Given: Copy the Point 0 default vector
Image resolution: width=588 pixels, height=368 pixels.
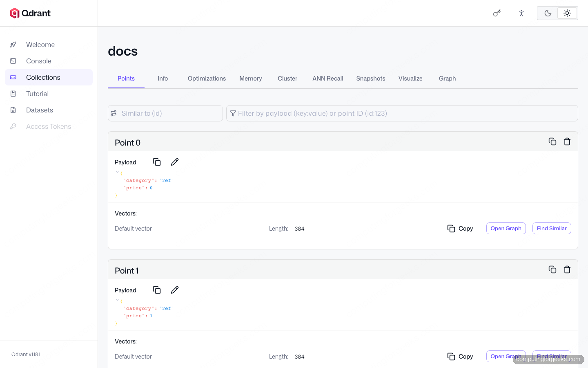Looking at the screenshot, I should coord(460,229).
